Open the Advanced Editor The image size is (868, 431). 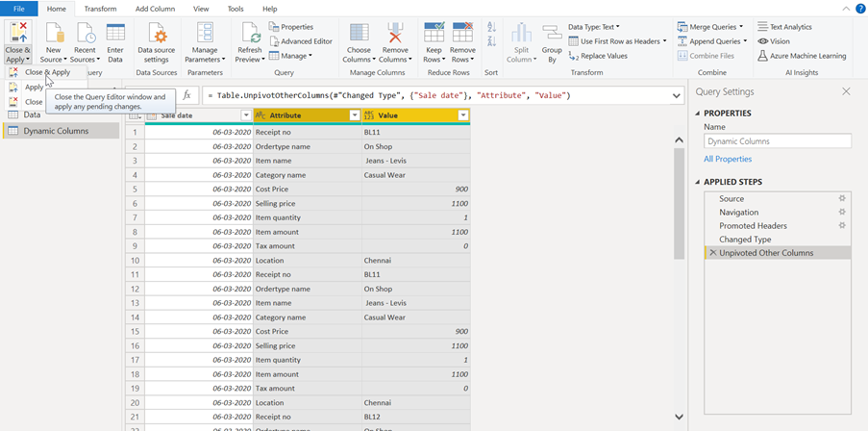click(301, 41)
